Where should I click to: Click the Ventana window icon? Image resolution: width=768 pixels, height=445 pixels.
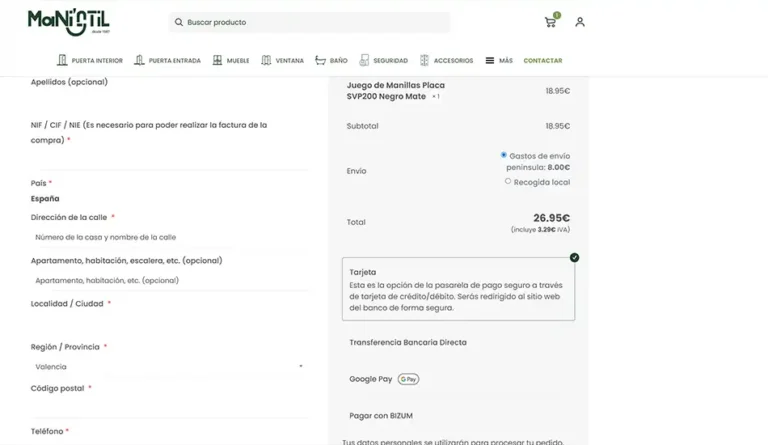click(266, 60)
